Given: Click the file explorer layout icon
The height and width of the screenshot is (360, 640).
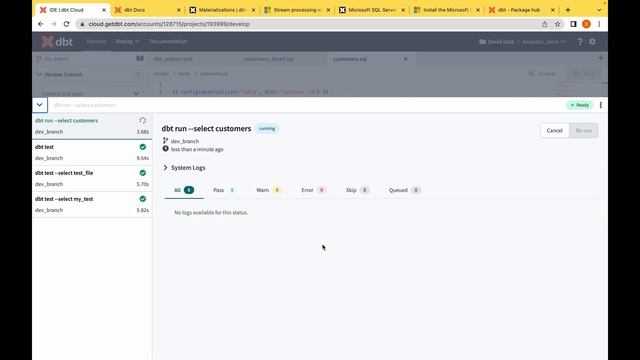Looking at the screenshot, I should pyautogui.click(x=140, y=58).
